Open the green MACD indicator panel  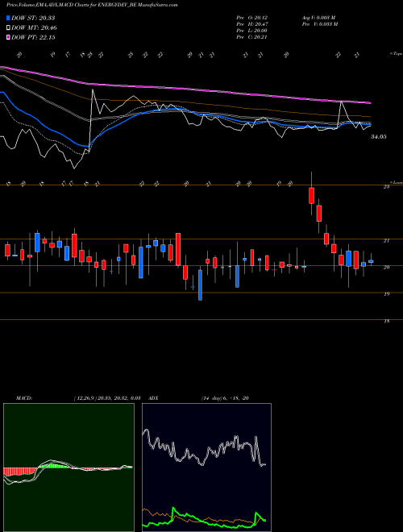(x=69, y=468)
